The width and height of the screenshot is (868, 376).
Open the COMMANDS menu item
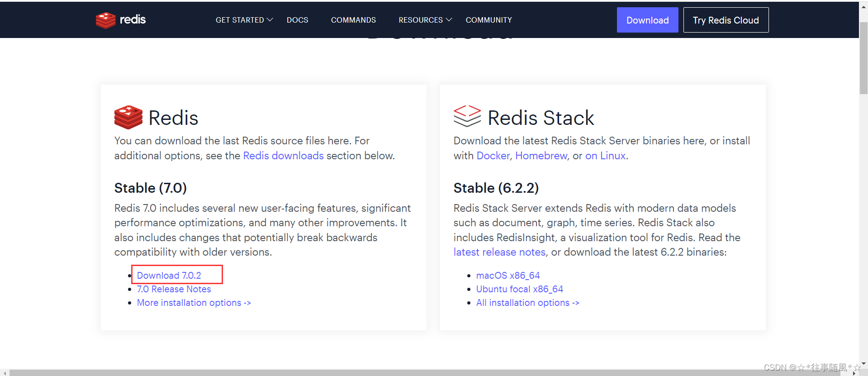pos(353,20)
